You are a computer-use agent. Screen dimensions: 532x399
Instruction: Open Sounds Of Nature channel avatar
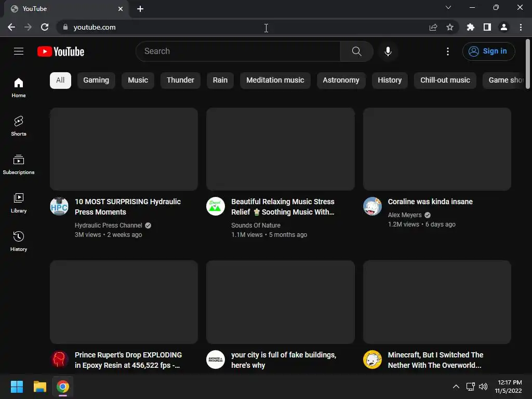216,206
